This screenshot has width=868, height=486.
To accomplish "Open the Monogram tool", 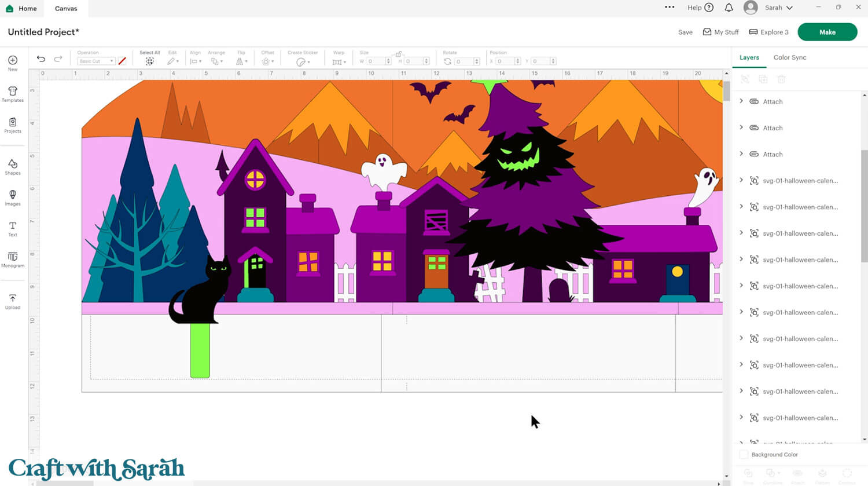I will (12, 260).
